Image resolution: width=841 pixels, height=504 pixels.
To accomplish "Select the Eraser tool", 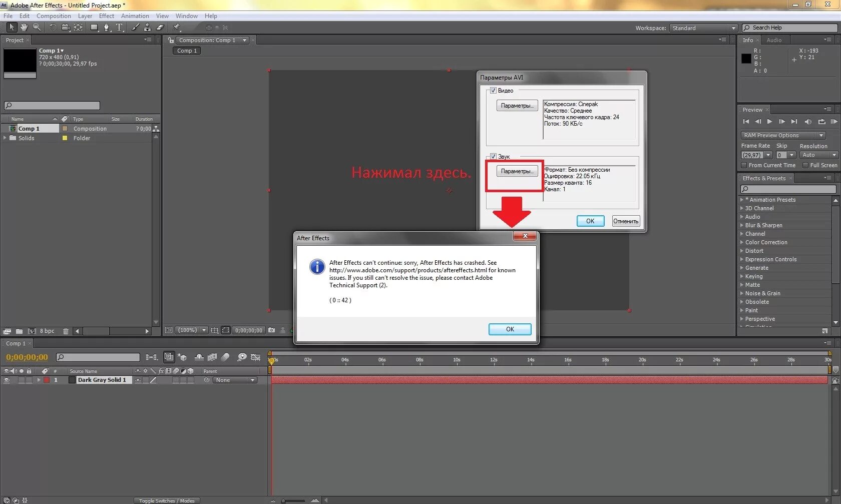I will coord(160,28).
